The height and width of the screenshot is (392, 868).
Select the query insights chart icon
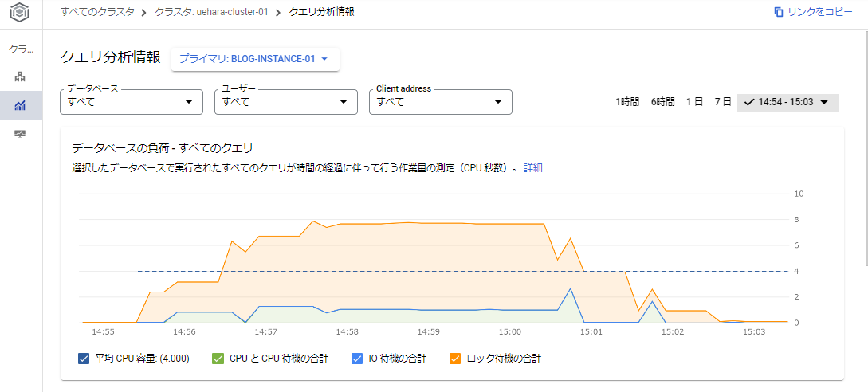pos(21,105)
